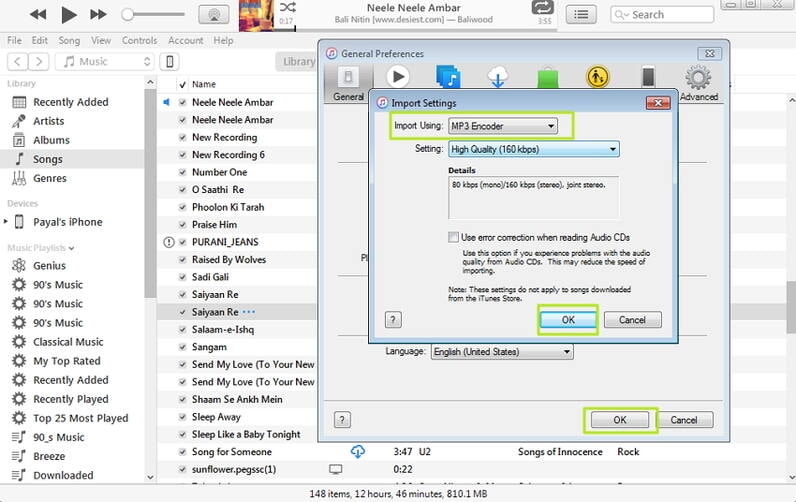This screenshot has height=502, width=796.
Task: Click iCloud download icon for Song for Someone
Action: click(x=357, y=451)
